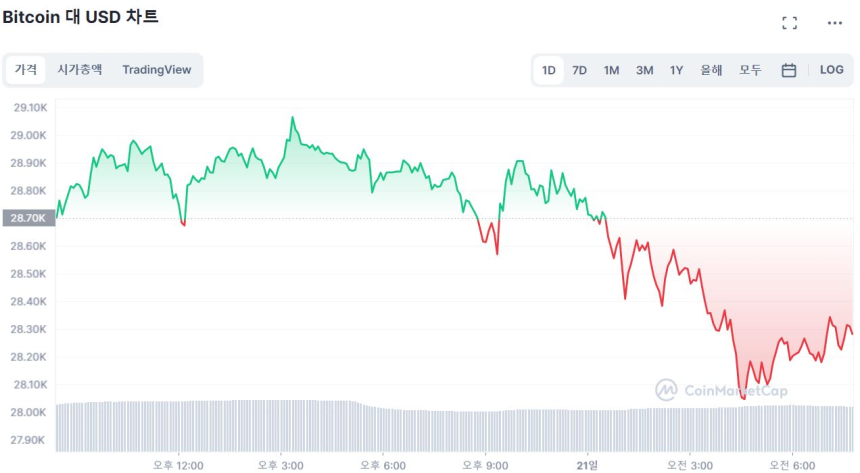The height and width of the screenshot is (473, 860).
Task: Select the 1M time range
Action: 611,70
